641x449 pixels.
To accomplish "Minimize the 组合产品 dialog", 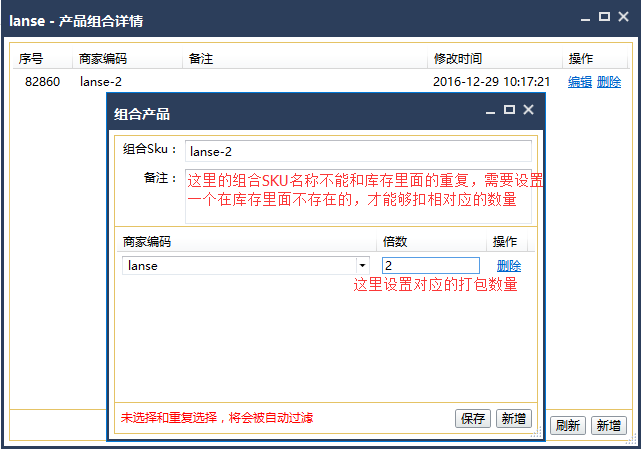I will pos(491,111).
